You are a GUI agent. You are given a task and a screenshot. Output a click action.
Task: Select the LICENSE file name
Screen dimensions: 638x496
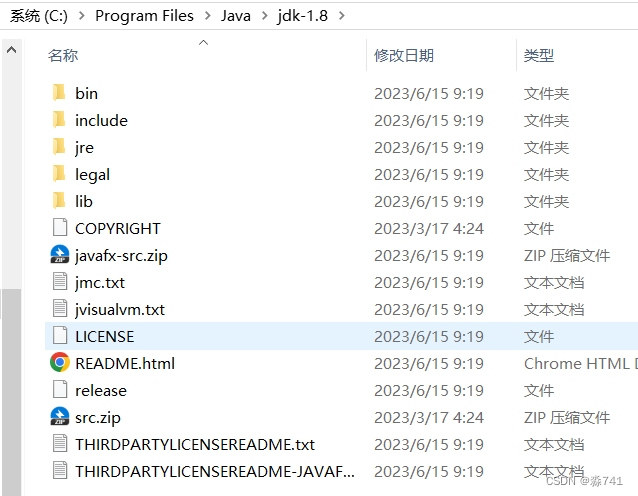coord(105,336)
